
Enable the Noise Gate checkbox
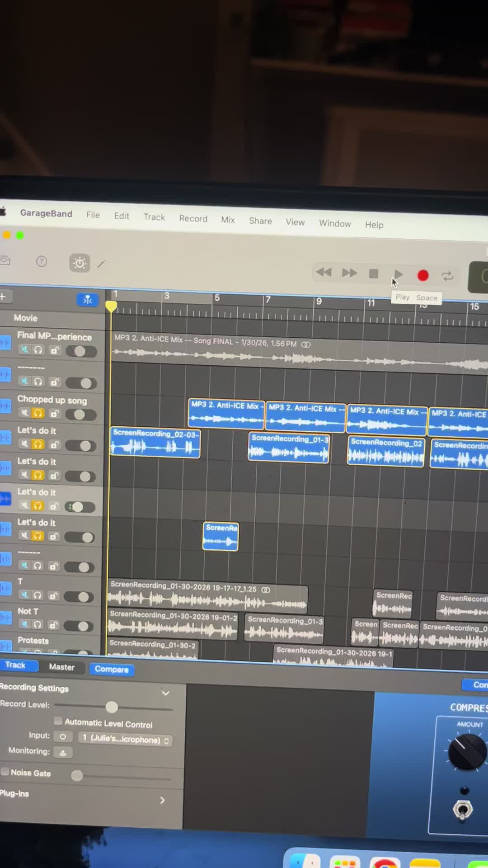(5, 771)
